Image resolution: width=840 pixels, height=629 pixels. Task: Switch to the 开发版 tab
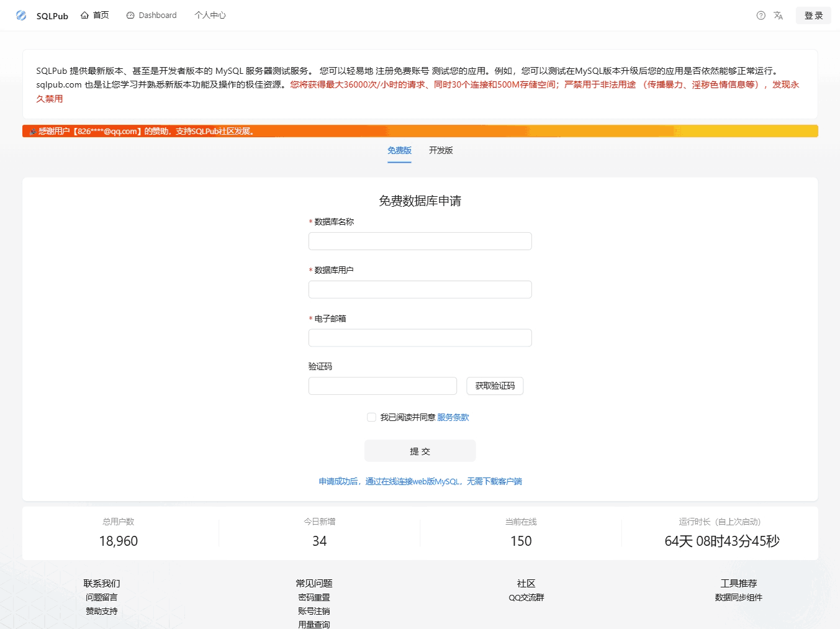[441, 150]
